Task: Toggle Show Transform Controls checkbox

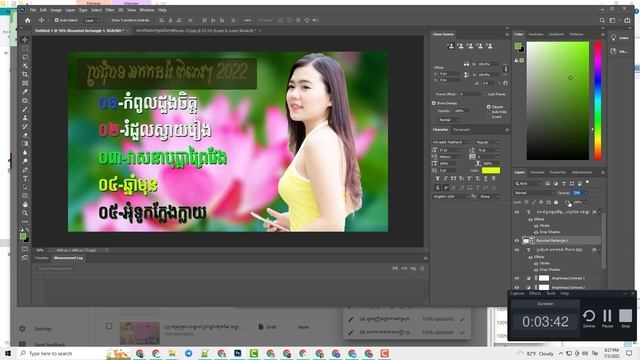Action: [108, 20]
